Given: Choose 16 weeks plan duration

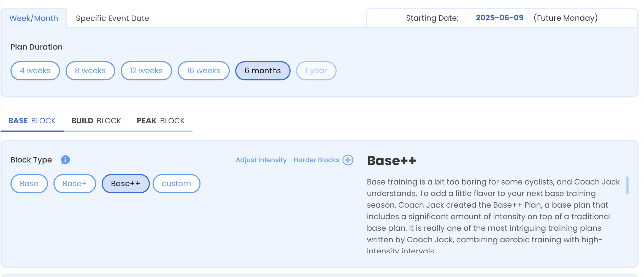Looking at the screenshot, I should [x=204, y=71].
